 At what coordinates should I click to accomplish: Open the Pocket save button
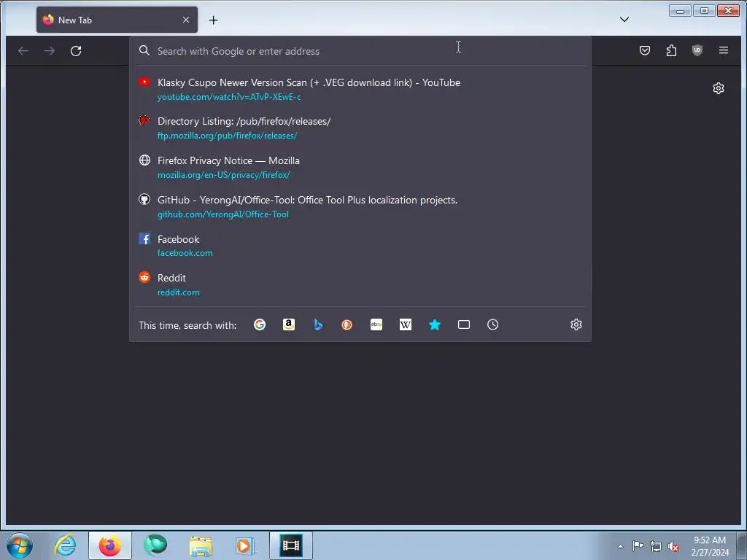point(645,50)
